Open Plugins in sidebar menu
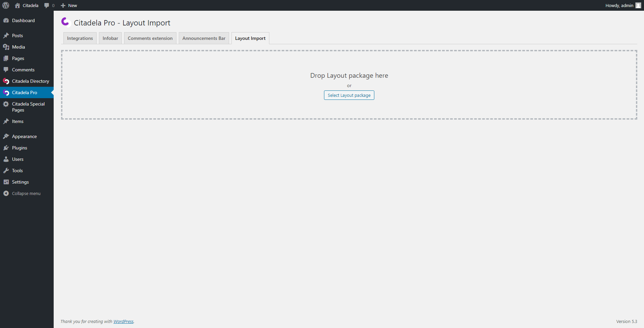The image size is (644, 328). (x=27, y=148)
